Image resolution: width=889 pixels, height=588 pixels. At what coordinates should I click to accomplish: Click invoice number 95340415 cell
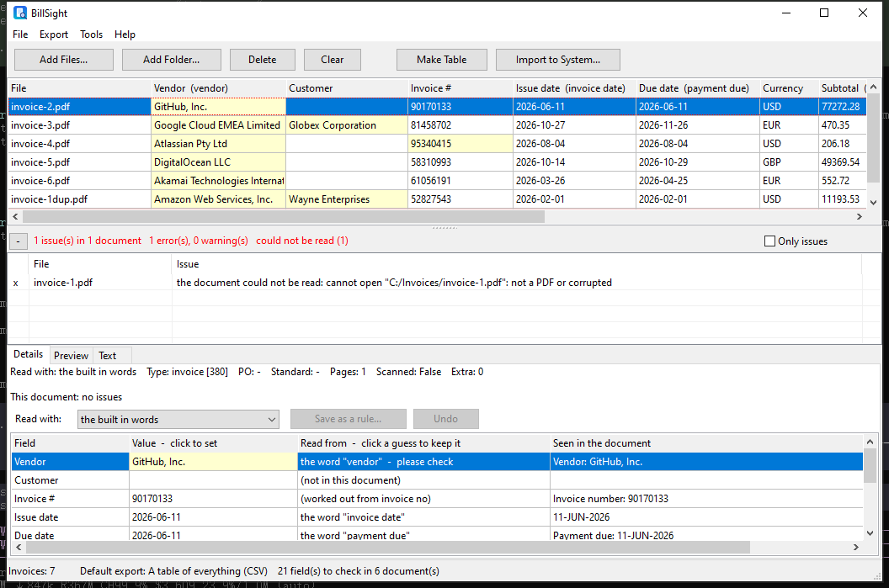tap(460, 144)
